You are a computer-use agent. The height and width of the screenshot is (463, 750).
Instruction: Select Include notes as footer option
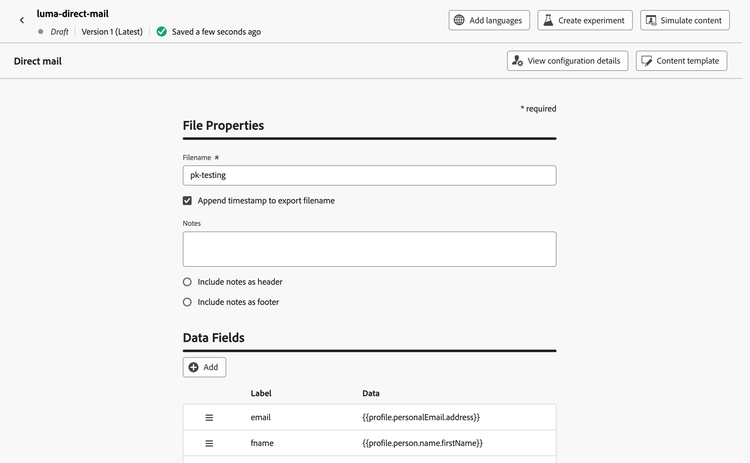[187, 302]
